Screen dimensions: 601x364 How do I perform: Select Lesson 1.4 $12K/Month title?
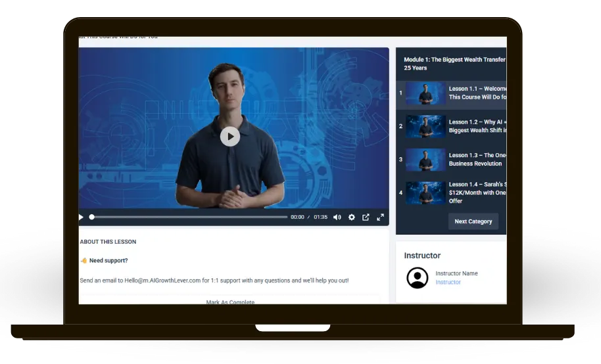(x=477, y=193)
